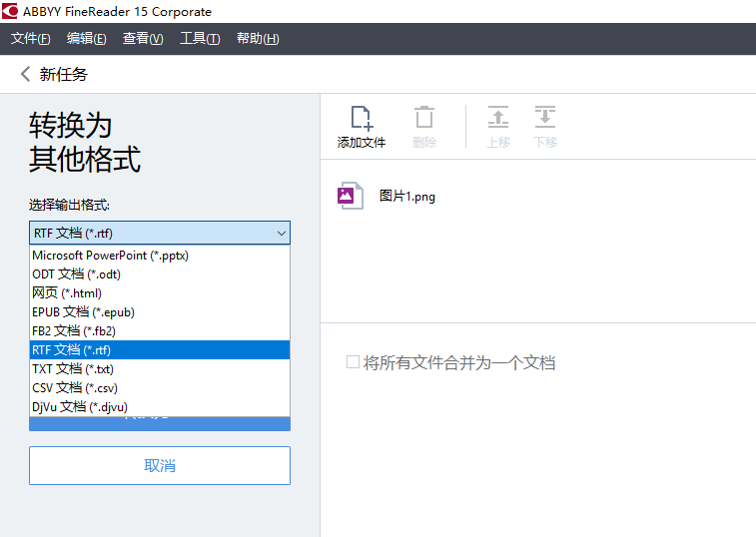Toggle 将所有文件合并为一个文档 checkbox
756x537 pixels.
353,362
